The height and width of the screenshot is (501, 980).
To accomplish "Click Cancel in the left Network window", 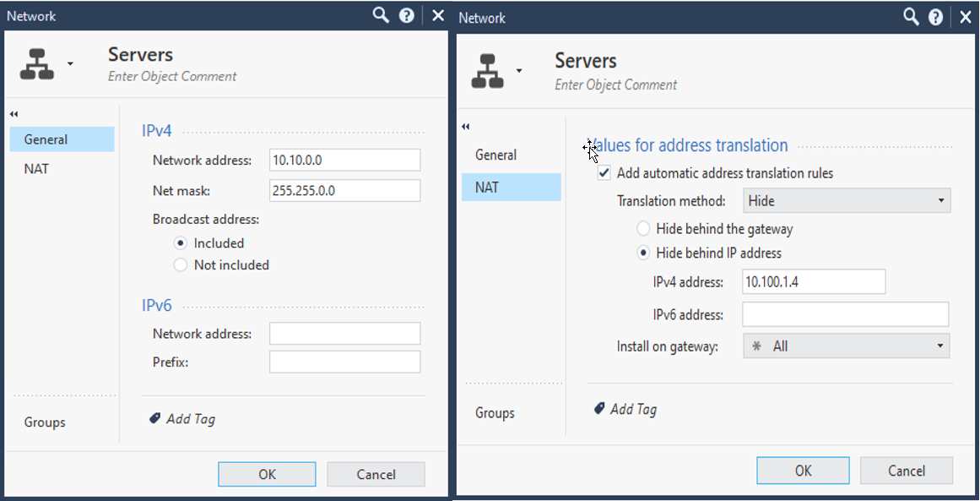I will 376,474.
